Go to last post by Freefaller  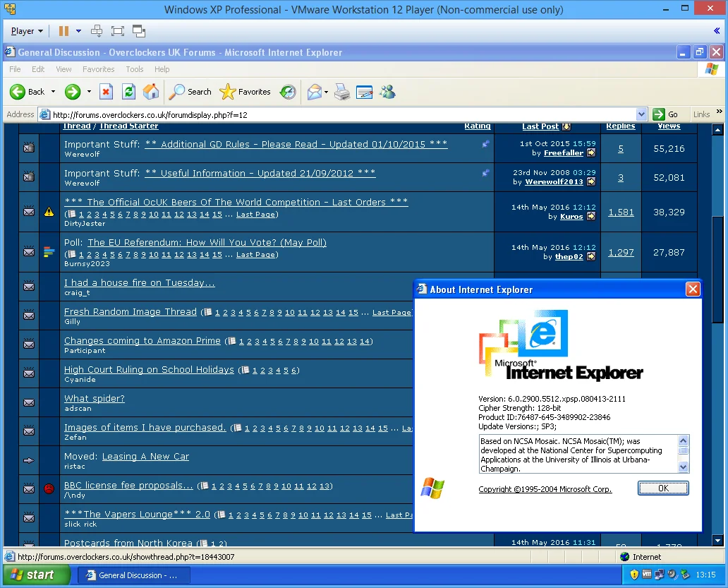(591, 152)
